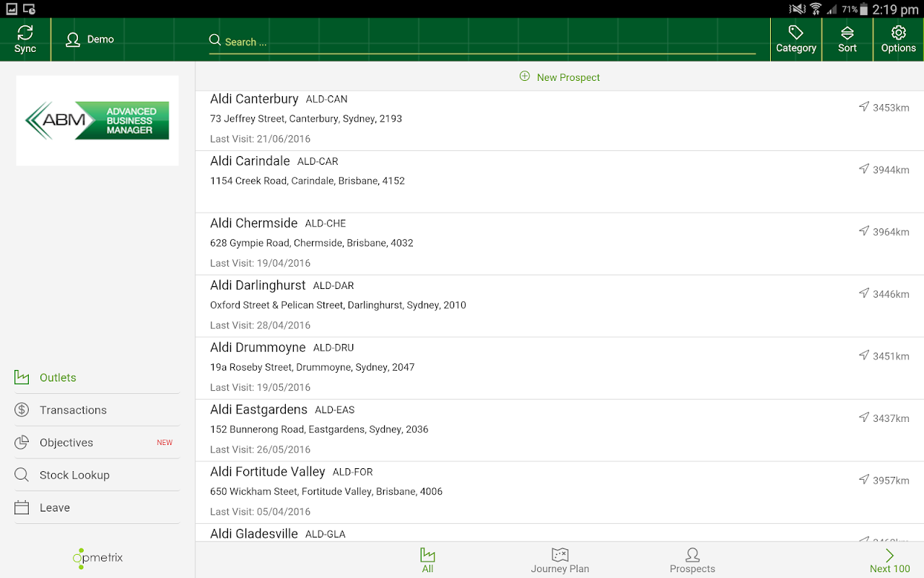Click address 628 Gympie Road, Chermside

312,243
